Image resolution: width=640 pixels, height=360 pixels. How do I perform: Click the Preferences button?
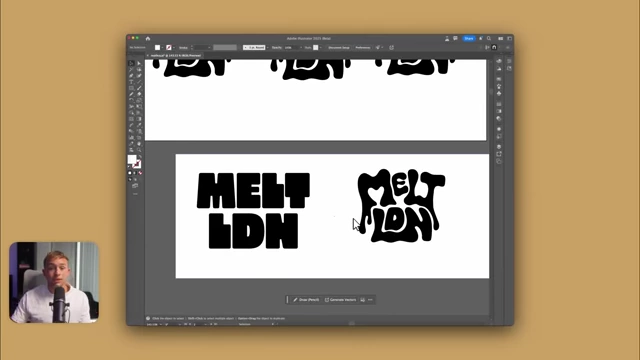coord(362,48)
